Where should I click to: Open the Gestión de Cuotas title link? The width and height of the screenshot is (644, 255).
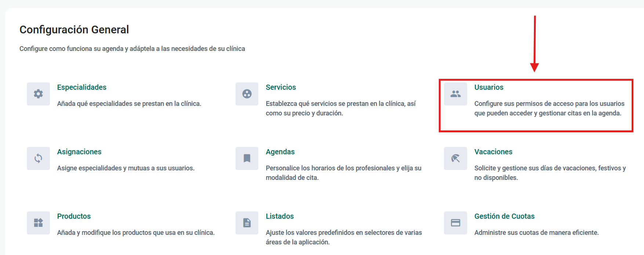click(x=504, y=216)
